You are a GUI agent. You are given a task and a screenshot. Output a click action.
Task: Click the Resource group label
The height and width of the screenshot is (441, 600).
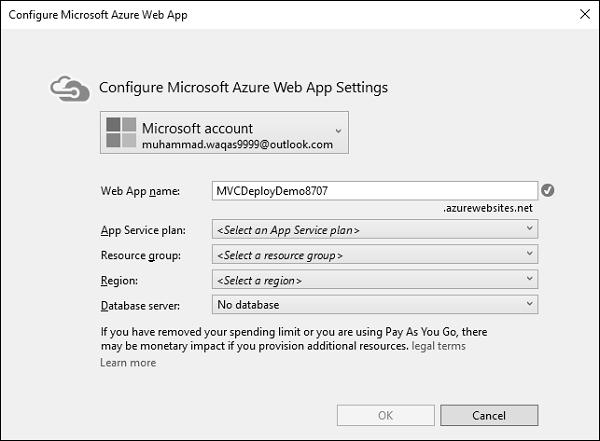click(141, 255)
